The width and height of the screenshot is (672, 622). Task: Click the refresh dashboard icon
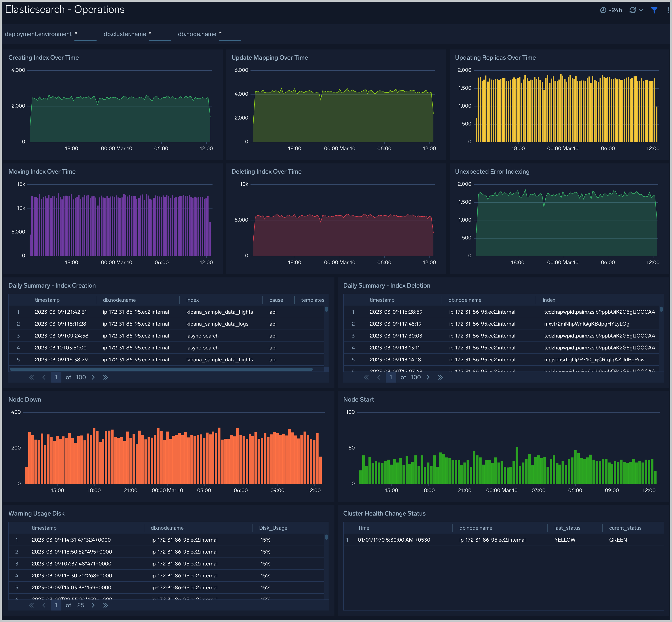(633, 10)
